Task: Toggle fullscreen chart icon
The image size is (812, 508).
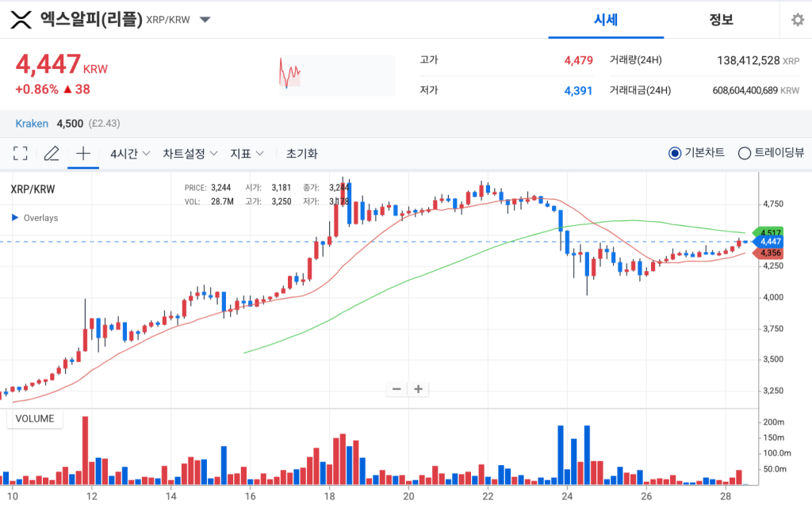Action: tap(20, 153)
